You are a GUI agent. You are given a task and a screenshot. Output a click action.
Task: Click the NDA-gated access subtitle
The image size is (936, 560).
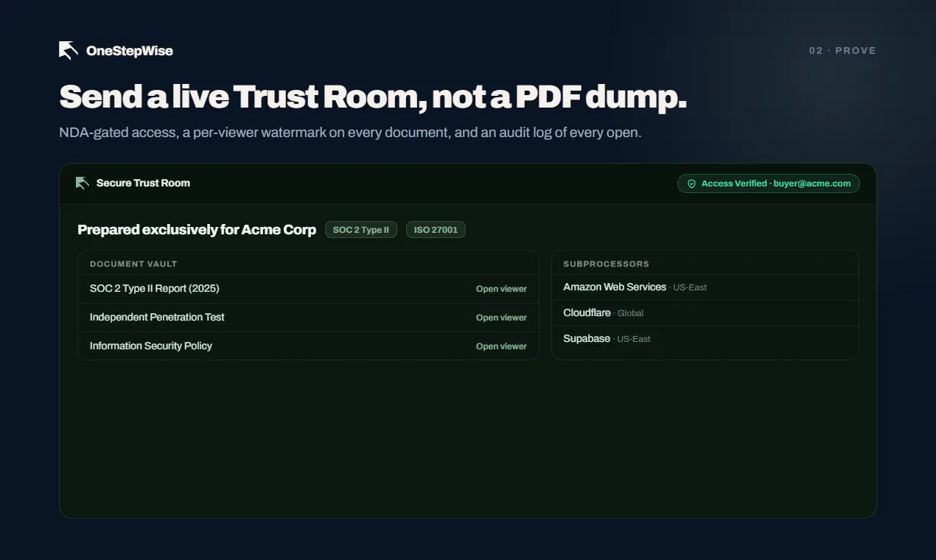pyautogui.click(x=350, y=133)
